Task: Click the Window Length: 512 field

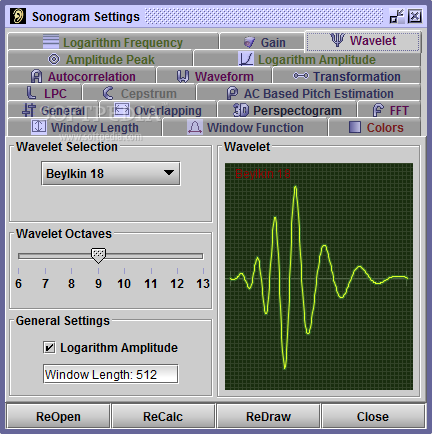Action: pyautogui.click(x=111, y=374)
